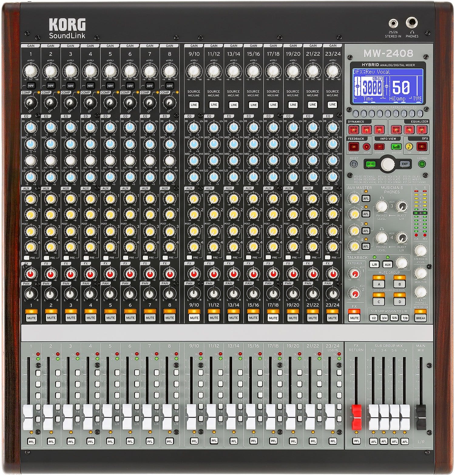The image size is (455, 476).
Task: Click the channel 15/16 fader cap
Action: tap(251, 417)
